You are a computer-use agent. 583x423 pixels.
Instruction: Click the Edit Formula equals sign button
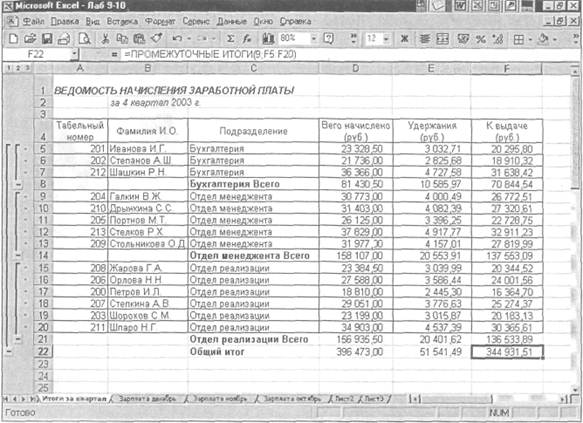click(115, 55)
